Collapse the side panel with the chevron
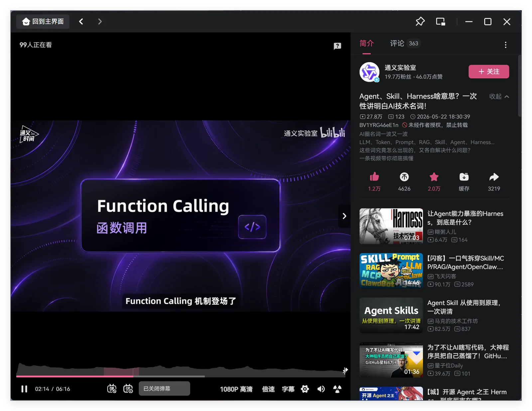The width and height of the screenshot is (532, 411). coord(344,216)
